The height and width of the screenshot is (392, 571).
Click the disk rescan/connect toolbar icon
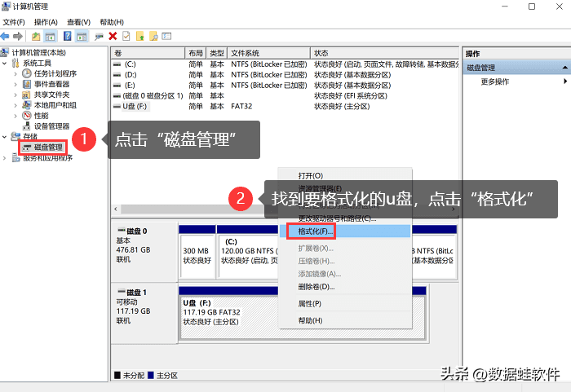(99, 37)
